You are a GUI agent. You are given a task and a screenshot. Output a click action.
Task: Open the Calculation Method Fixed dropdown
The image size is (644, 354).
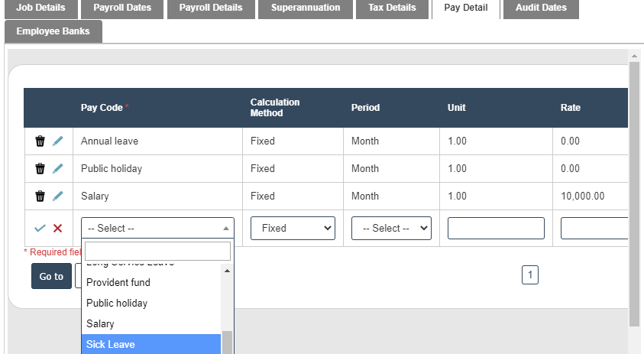(x=293, y=228)
